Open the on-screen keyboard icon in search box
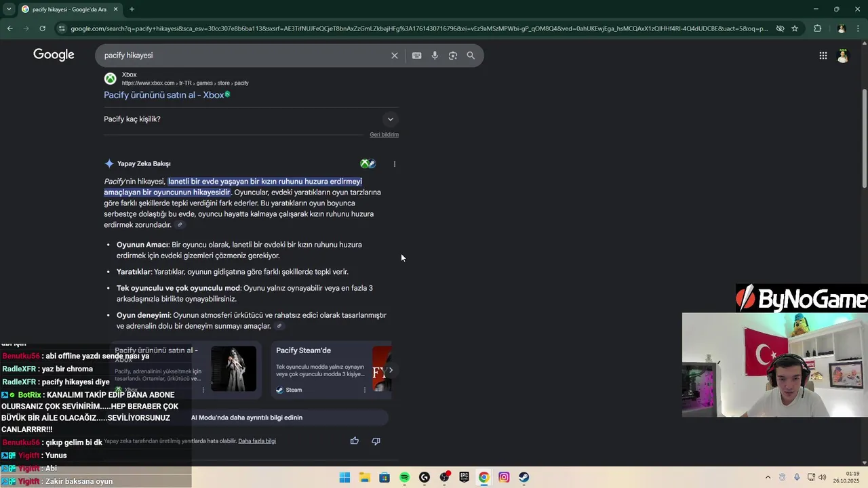Screen dimensions: 868x488 coord(416,56)
